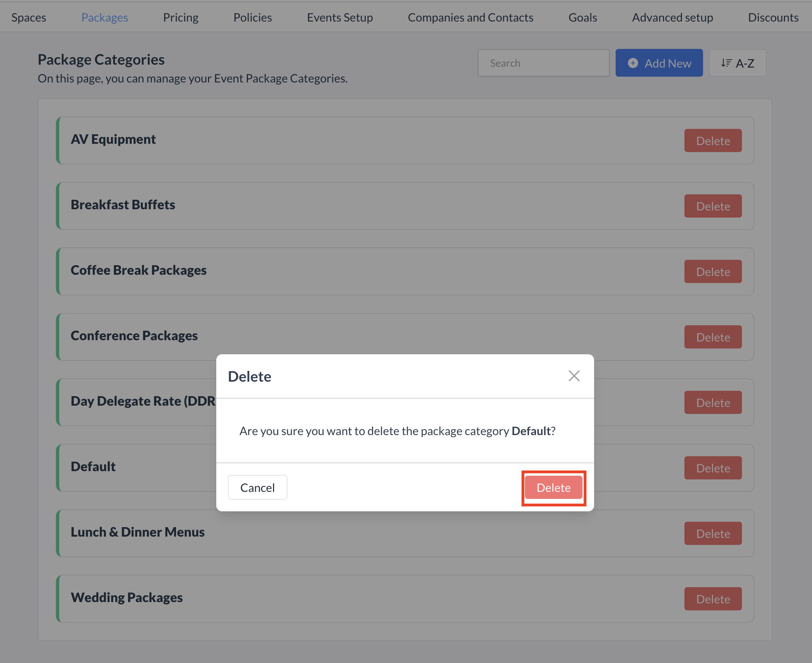Delete the Coffee Break Packages category

(713, 271)
